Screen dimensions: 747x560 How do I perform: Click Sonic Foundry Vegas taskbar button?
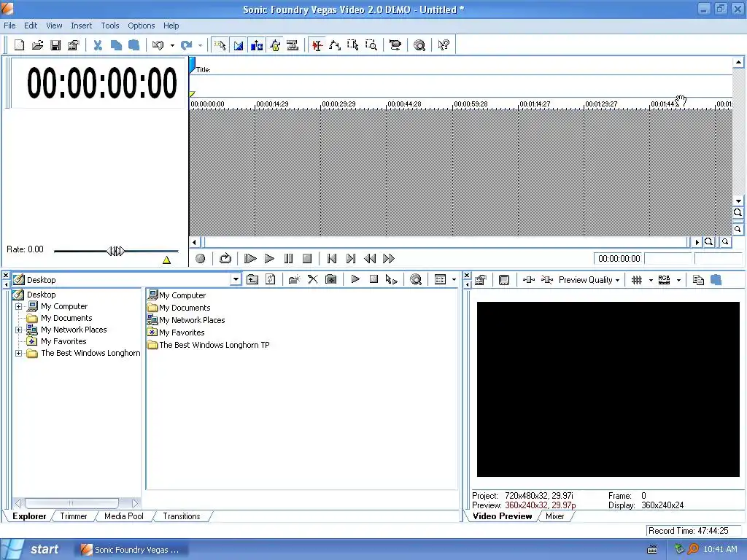[130, 550]
